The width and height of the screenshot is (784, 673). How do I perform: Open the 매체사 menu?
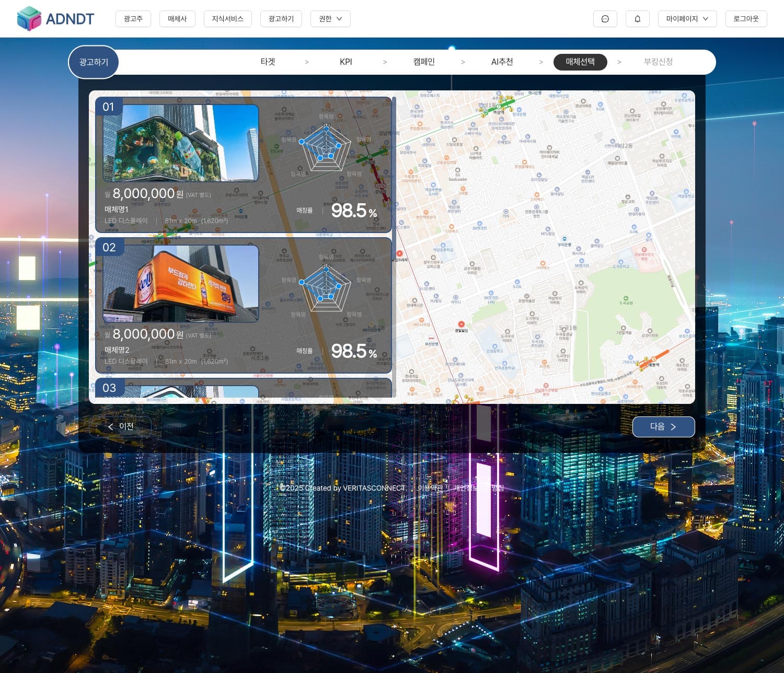[177, 19]
